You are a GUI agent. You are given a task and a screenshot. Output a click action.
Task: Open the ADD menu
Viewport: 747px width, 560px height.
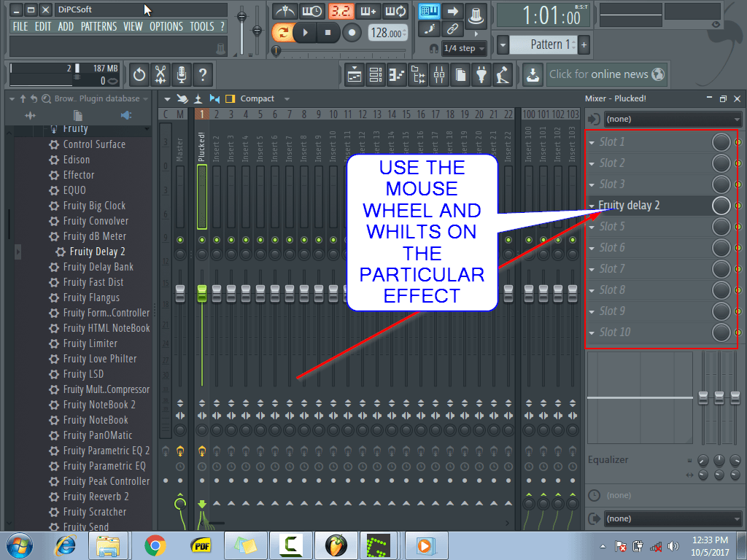66,27
